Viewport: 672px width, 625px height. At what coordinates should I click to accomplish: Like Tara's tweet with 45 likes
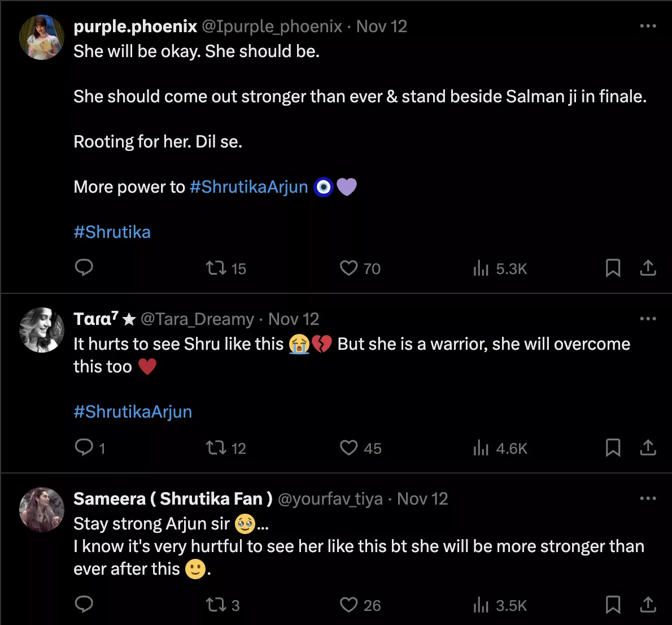click(x=349, y=448)
